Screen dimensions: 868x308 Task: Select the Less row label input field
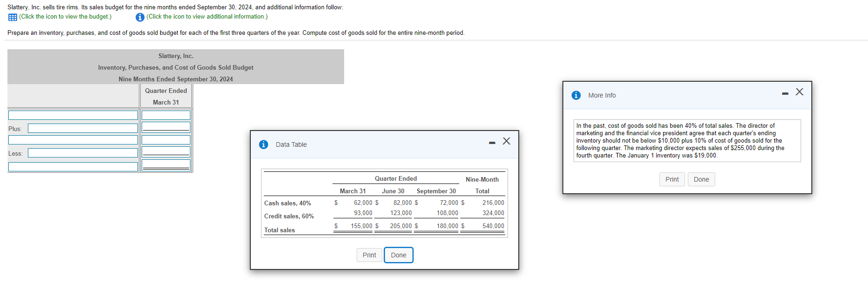83,153
